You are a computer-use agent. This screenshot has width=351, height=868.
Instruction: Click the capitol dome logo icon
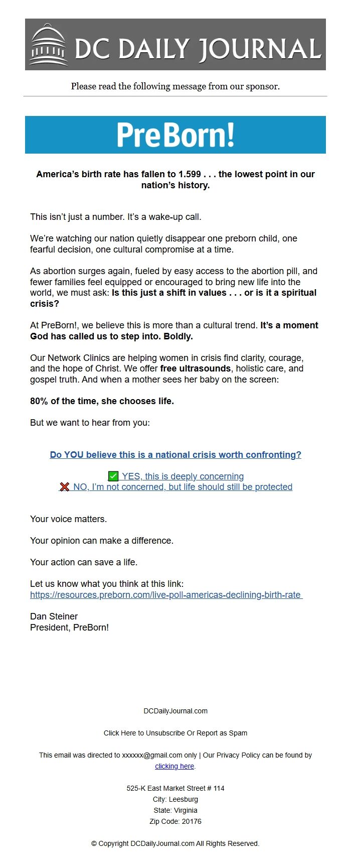[49, 45]
